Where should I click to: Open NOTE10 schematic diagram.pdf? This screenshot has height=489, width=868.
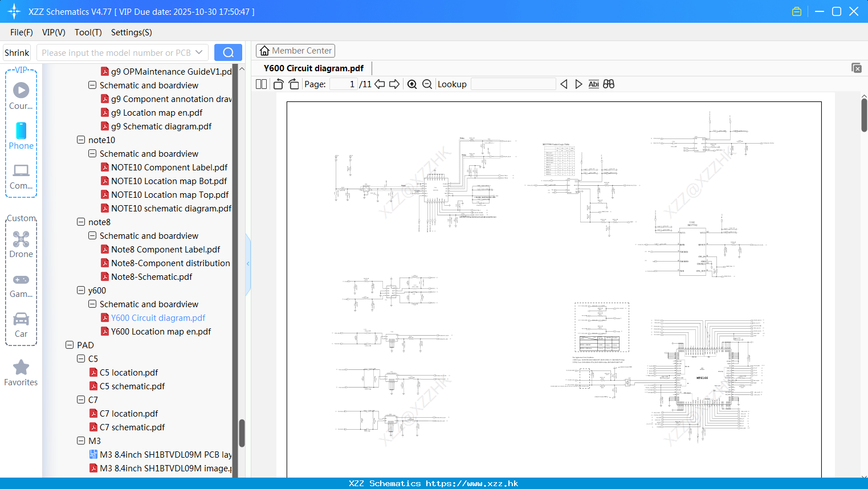click(171, 208)
